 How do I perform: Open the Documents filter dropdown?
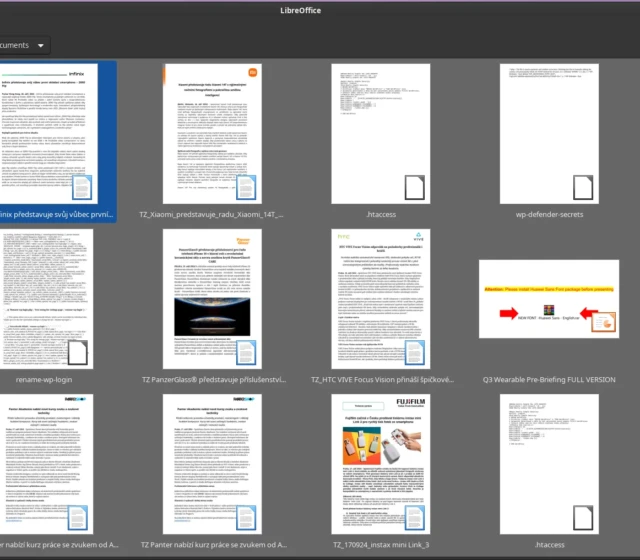pyautogui.click(x=24, y=45)
